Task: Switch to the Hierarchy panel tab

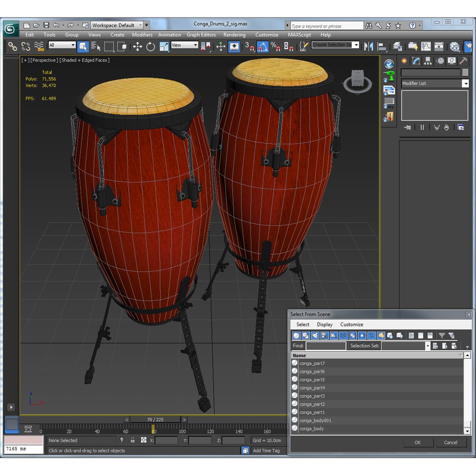Action: pyautogui.click(x=428, y=61)
